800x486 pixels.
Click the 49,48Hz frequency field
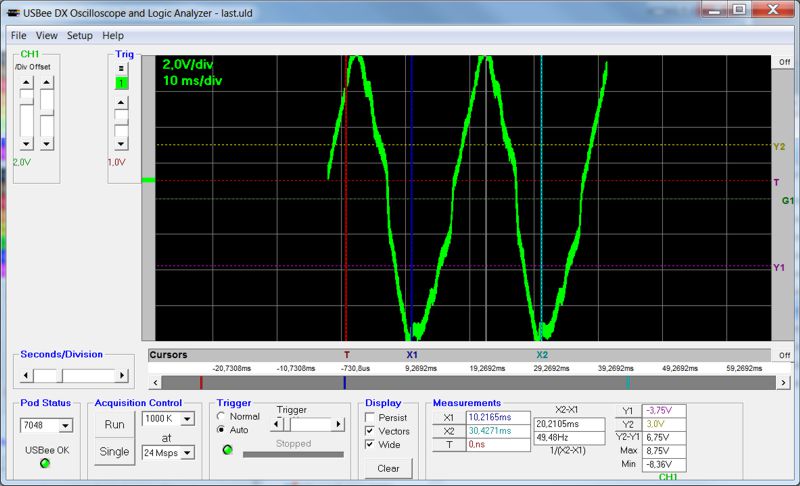569,438
